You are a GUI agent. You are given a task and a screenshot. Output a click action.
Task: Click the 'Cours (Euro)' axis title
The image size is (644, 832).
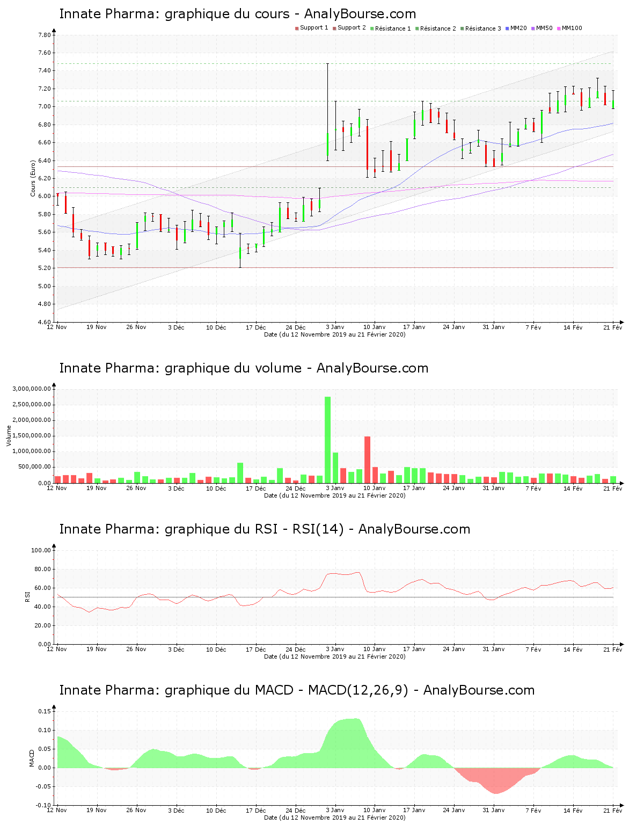(33, 178)
